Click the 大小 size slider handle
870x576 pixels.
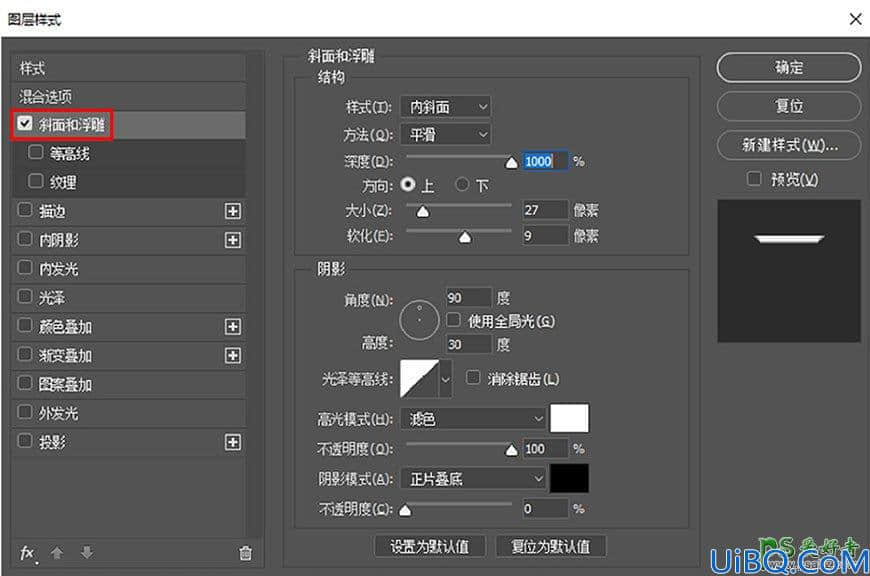pos(423,211)
